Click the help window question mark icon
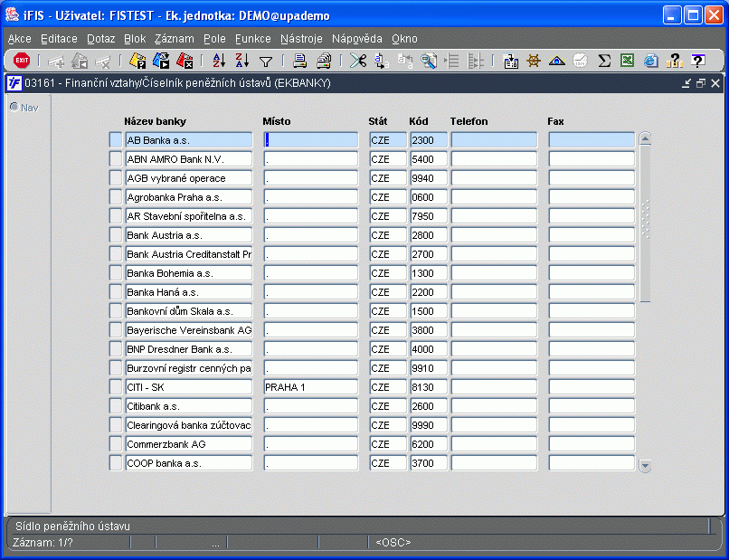This screenshot has width=729, height=560. pos(698,61)
